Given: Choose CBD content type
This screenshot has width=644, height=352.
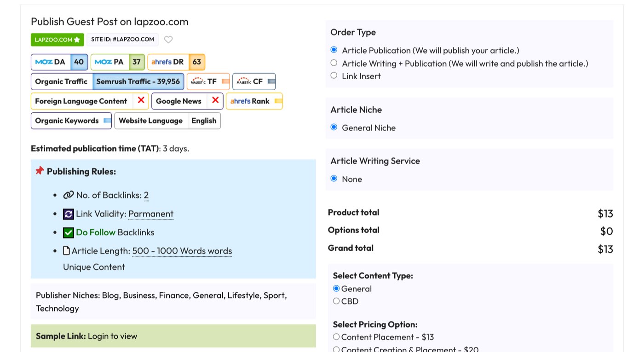Looking at the screenshot, I should pyautogui.click(x=336, y=301).
